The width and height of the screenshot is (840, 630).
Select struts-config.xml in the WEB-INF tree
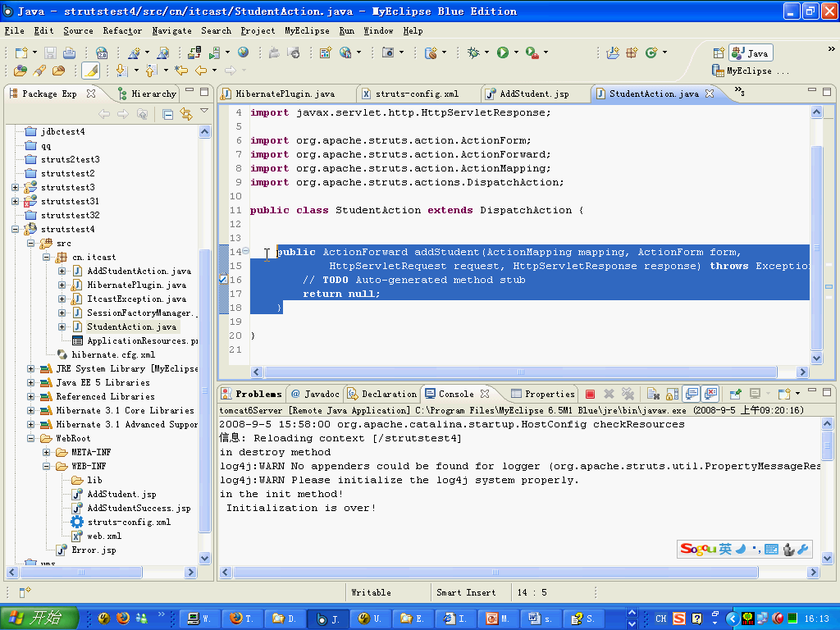[x=129, y=522]
